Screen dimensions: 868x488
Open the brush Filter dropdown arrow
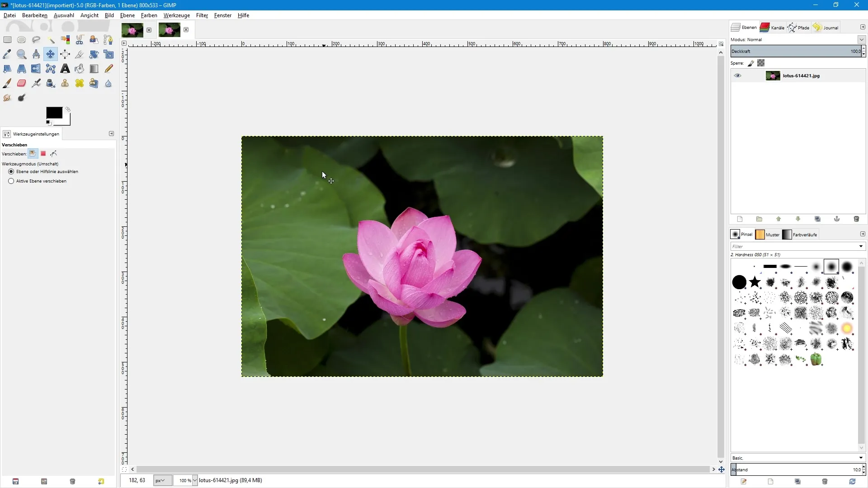(x=861, y=247)
